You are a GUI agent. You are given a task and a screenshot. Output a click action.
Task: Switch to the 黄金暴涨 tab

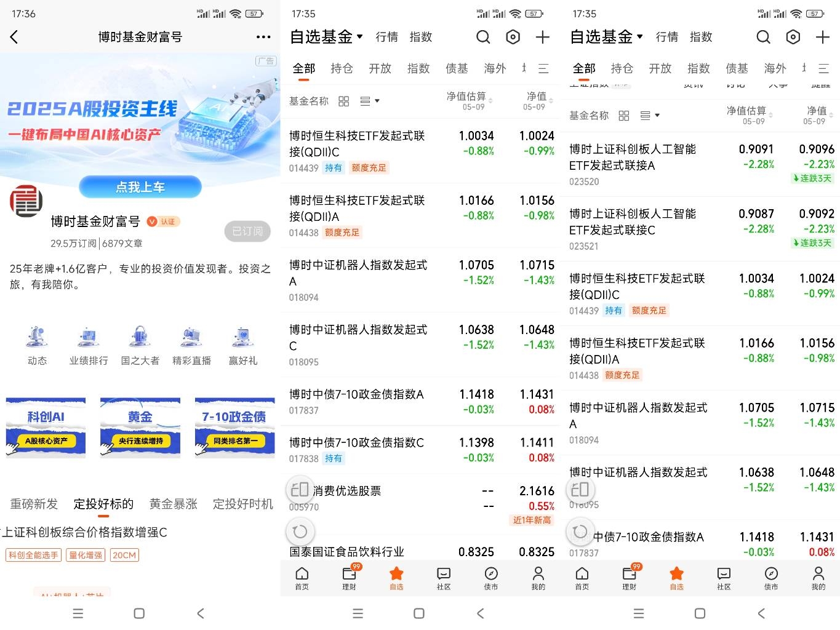click(174, 504)
